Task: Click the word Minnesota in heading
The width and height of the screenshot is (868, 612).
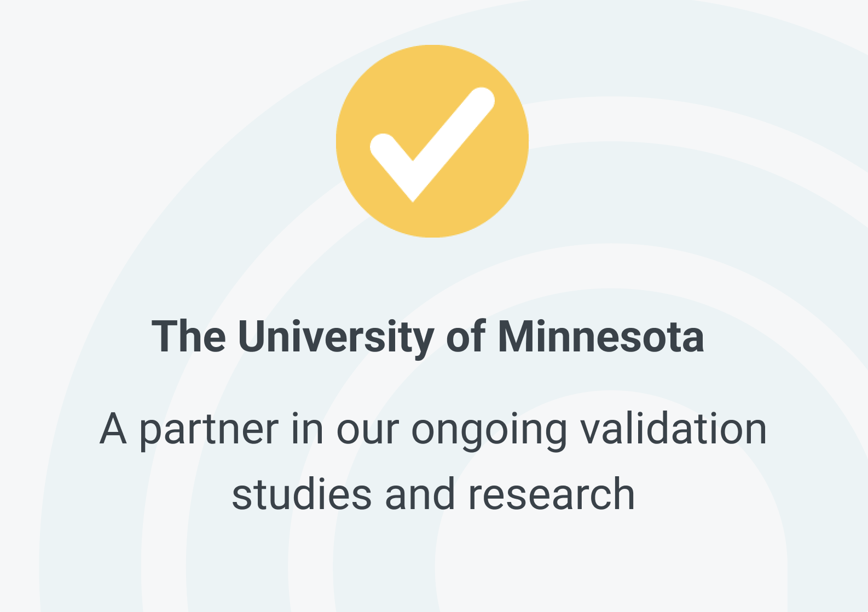Action: point(600,336)
